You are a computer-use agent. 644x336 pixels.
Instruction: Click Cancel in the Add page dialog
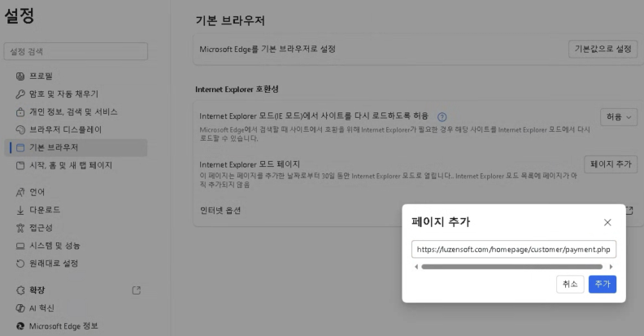point(569,284)
